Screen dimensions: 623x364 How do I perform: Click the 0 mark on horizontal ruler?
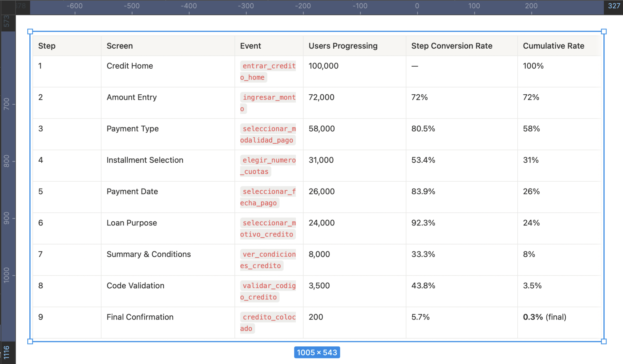[x=417, y=6]
